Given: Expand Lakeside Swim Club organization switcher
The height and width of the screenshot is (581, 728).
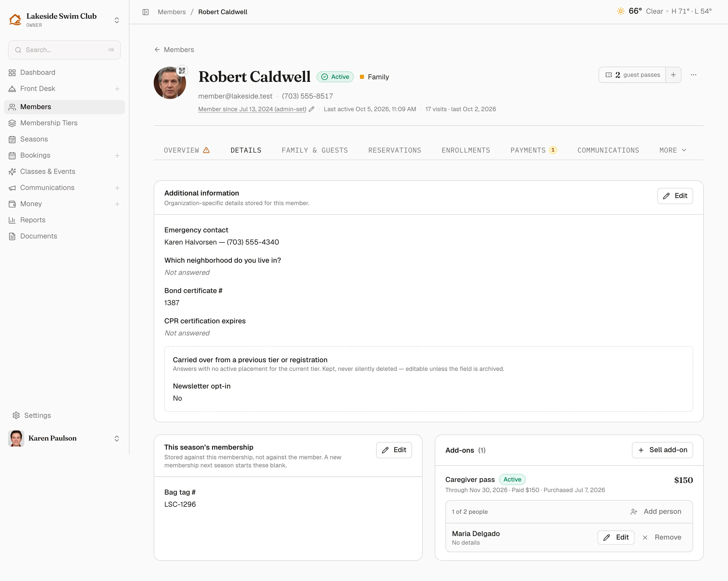Looking at the screenshot, I should [x=117, y=20].
